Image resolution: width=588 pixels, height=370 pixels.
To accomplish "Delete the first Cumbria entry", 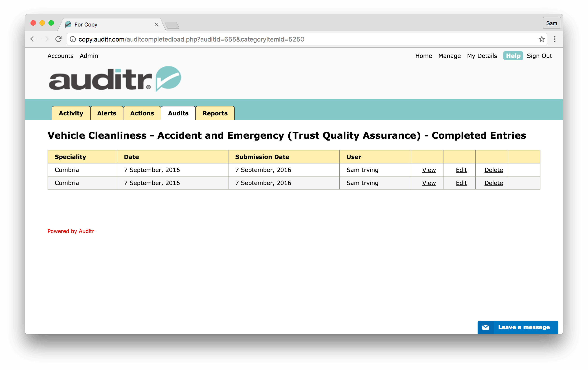I will [x=494, y=170].
